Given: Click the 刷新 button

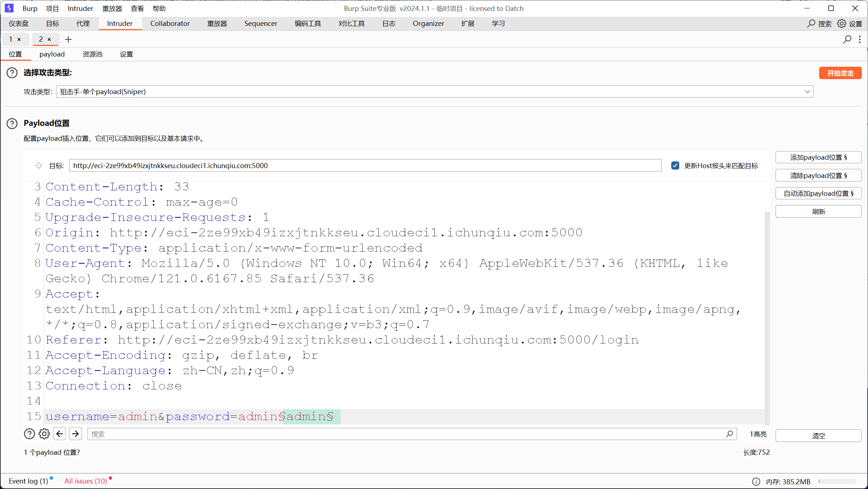Looking at the screenshot, I should coord(818,211).
